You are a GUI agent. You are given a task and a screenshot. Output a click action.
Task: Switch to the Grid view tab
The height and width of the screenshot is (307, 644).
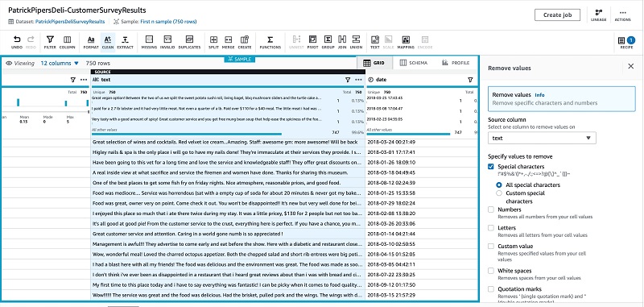(x=374, y=63)
